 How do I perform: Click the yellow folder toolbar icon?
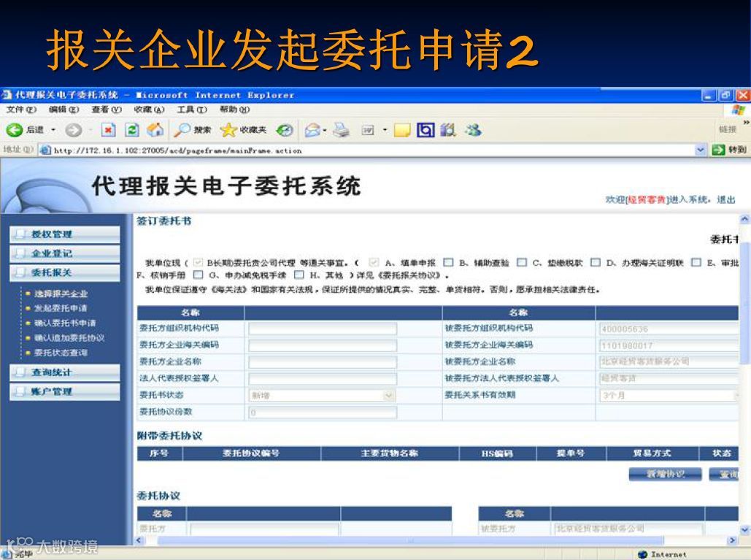point(402,130)
